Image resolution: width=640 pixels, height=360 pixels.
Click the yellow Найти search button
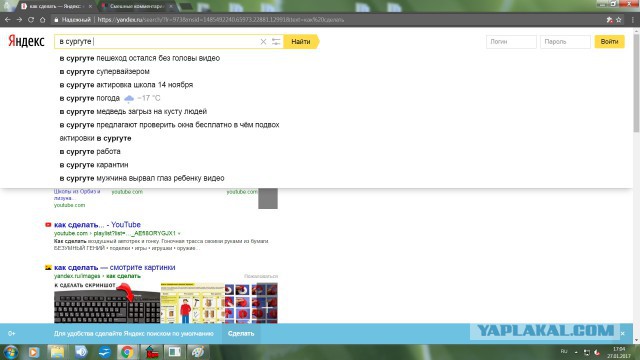click(301, 42)
